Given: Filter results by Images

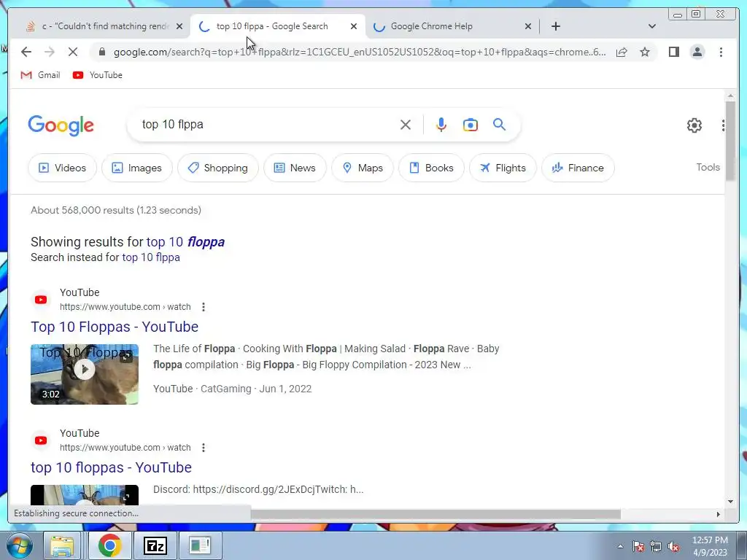Looking at the screenshot, I should click(136, 168).
